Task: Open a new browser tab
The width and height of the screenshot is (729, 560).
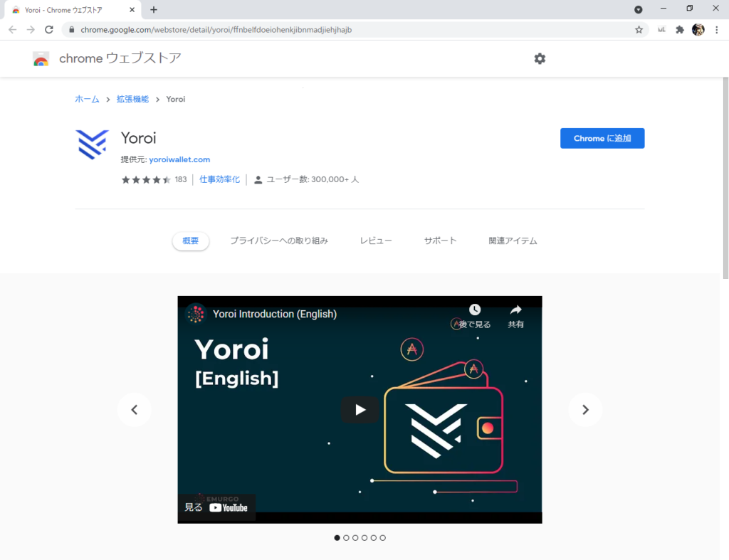Action: tap(154, 10)
